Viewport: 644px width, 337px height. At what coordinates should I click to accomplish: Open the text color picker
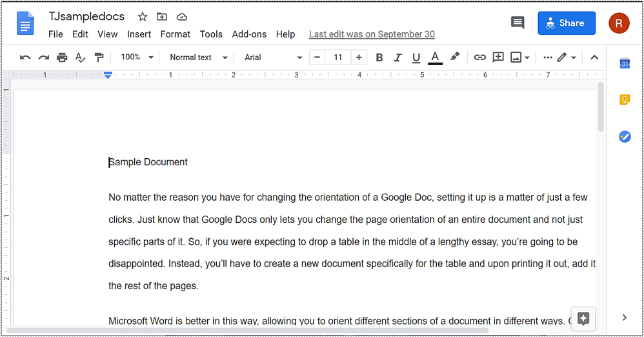tap(435, 57)
